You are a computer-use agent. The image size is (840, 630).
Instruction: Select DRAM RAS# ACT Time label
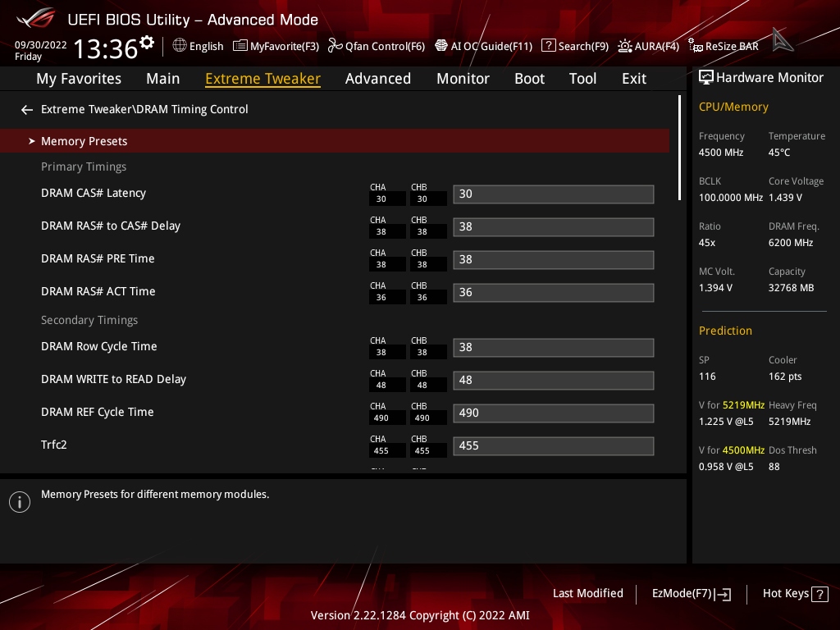(98, 291)
